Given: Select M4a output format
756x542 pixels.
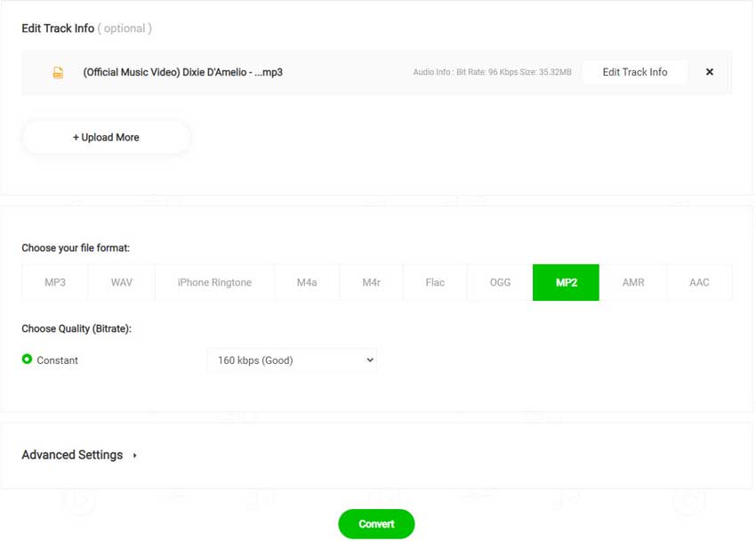Looking at the screenshot, I should pyautogui.click(x=307, y=283).
